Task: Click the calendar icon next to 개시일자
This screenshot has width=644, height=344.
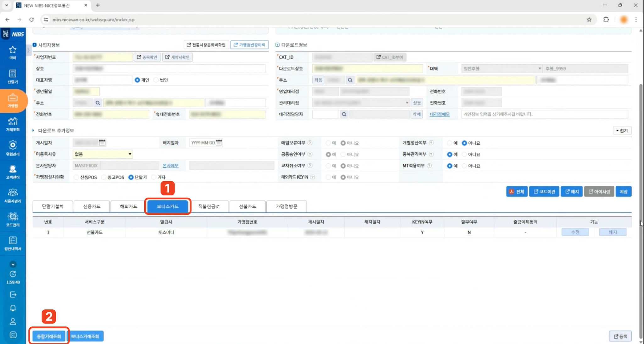Action: point(102,143)
